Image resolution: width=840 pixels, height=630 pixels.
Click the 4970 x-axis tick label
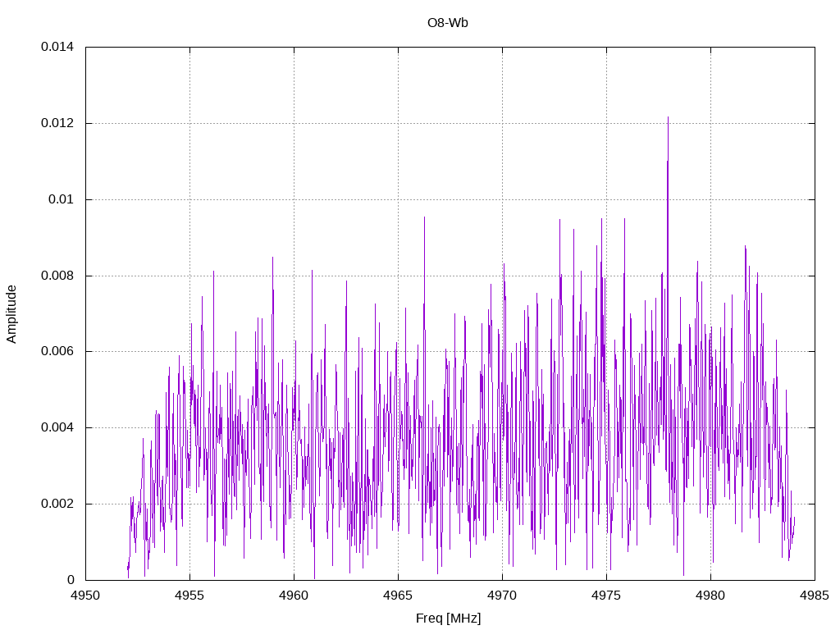[x=502, y=596]
